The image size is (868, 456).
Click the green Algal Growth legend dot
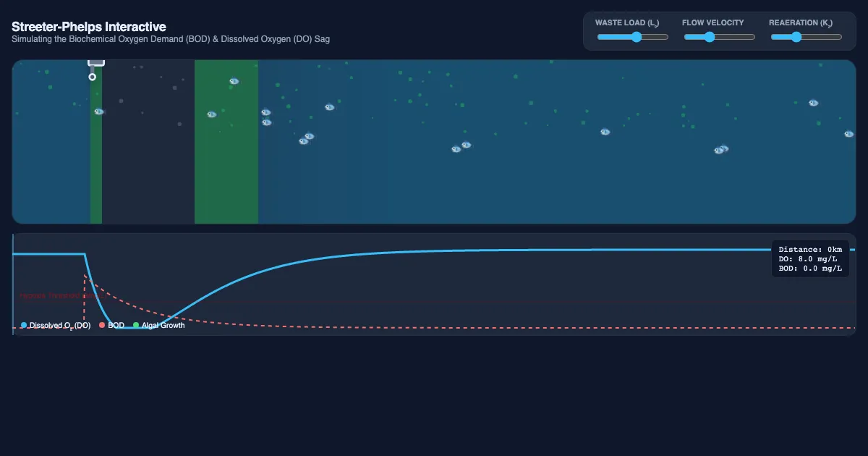click(136, 326)
